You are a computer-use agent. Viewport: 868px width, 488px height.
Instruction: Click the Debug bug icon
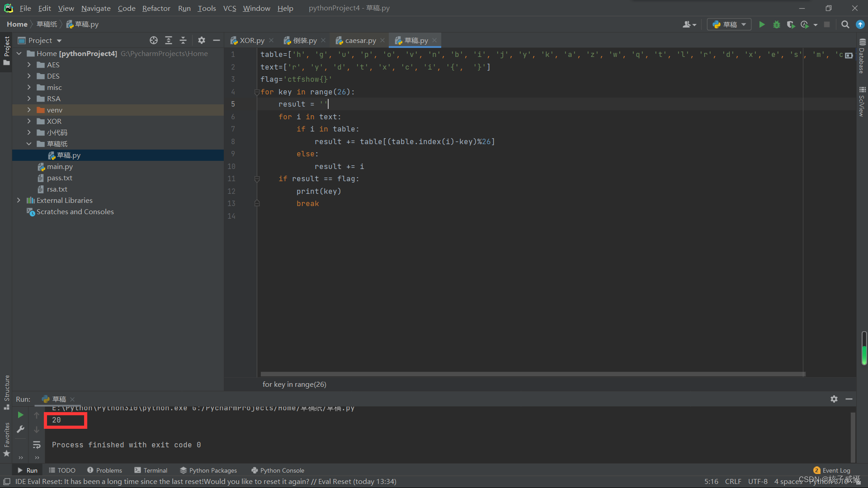point(776,24)
